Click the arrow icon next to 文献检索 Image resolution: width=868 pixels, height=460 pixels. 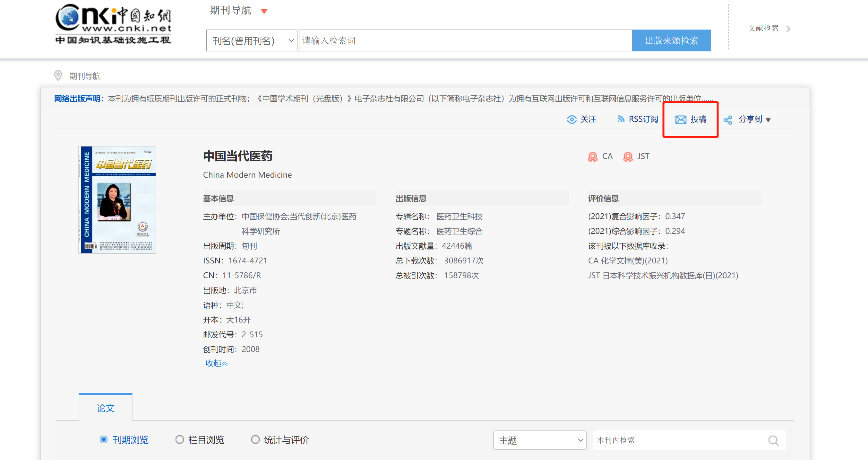(788, 29)
